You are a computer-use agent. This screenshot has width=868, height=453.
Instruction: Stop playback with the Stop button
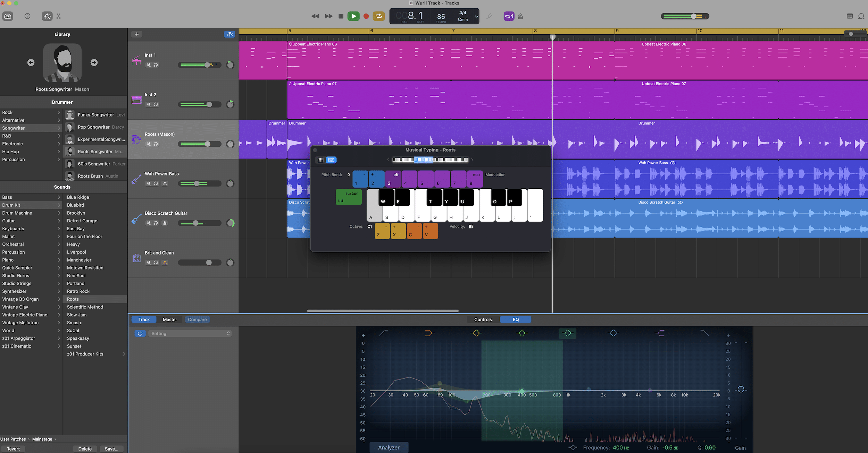[341, 16]
